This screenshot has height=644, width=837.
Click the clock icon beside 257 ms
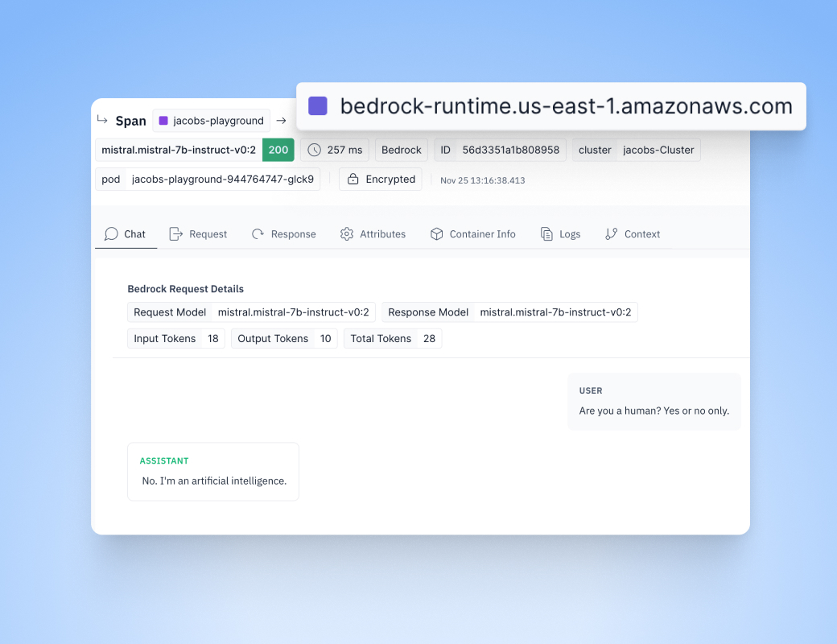tap(314, 150)
